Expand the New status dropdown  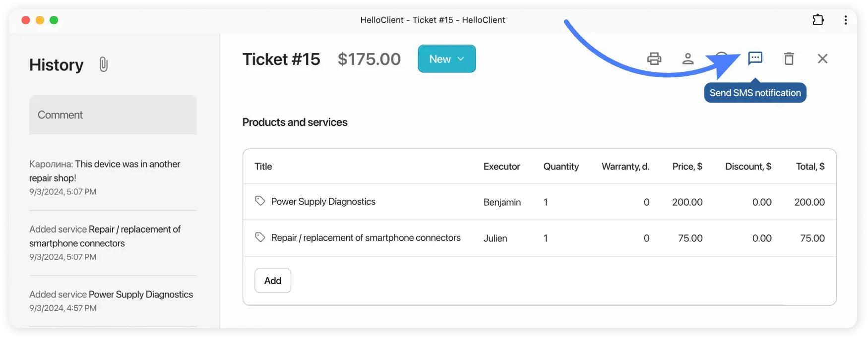446,59
